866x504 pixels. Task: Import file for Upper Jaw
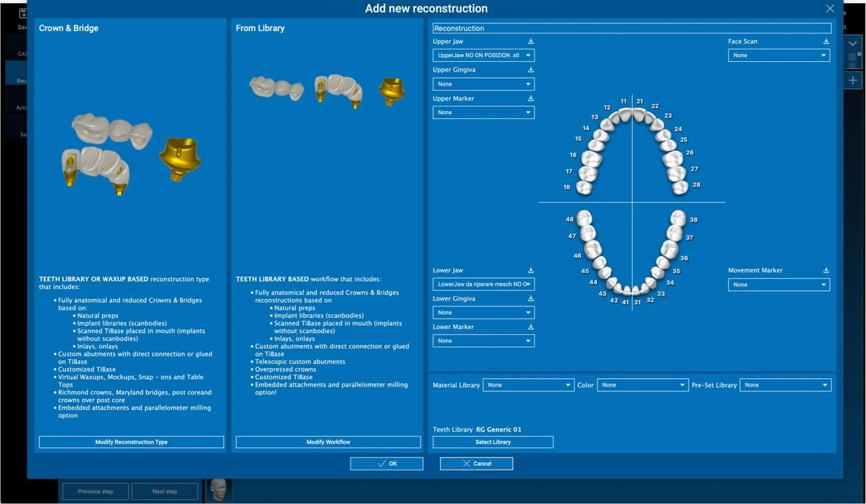(x=530, y=41)
